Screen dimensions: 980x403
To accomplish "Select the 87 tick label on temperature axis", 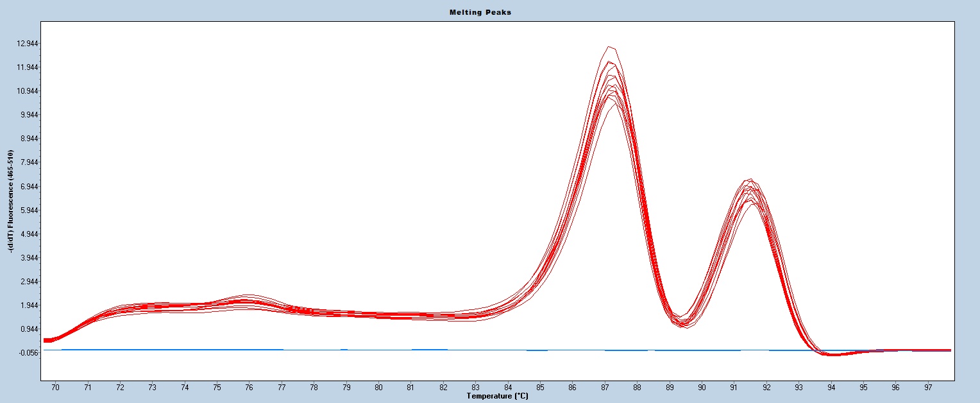I will pos(605,388).
